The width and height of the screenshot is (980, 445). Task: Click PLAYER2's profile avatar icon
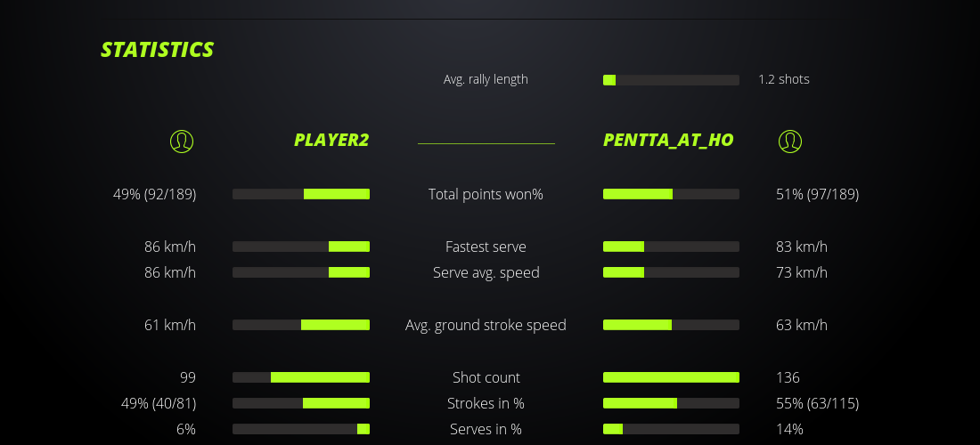pos(182,141)
